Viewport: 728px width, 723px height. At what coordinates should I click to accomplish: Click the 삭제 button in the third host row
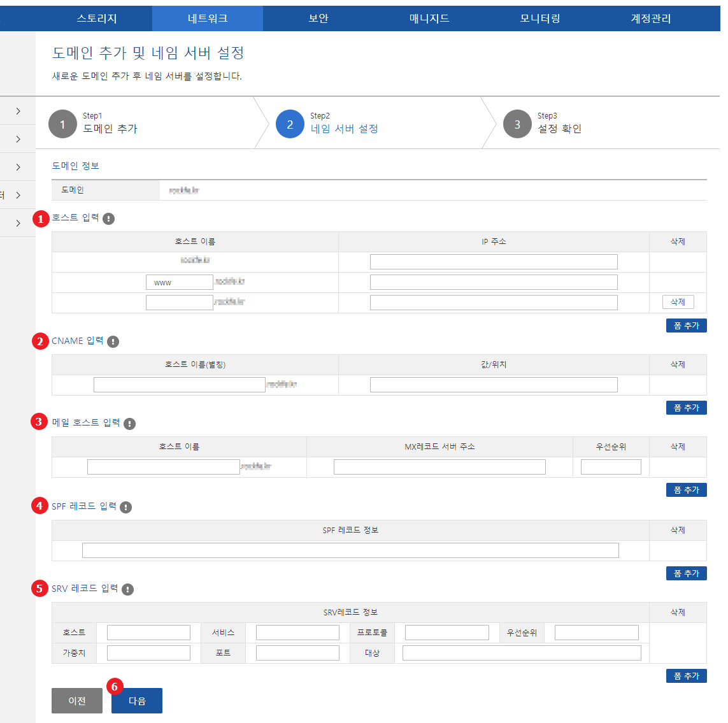(x=678, y=302)
